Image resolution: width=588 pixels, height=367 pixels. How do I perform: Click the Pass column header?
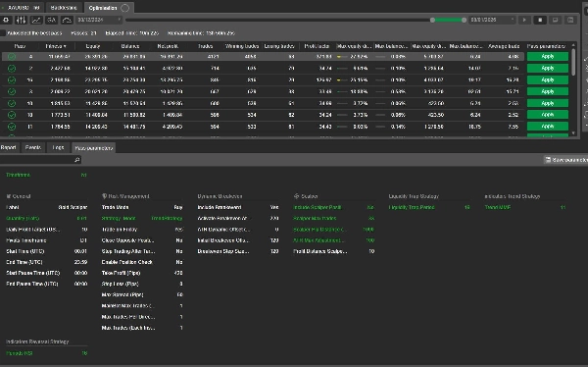coord(20,46)
